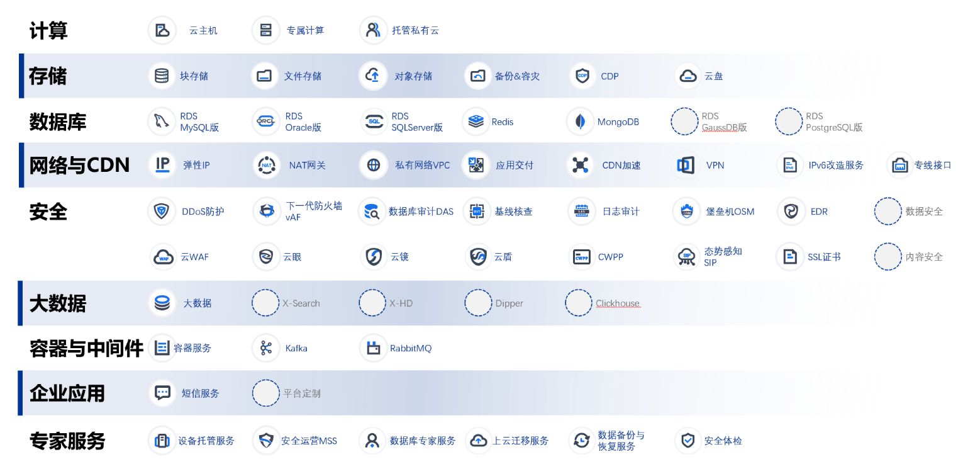Open the 托管私有云 icon
The width and height of the screenshot is (980, 464).
(x=373, y=30)
